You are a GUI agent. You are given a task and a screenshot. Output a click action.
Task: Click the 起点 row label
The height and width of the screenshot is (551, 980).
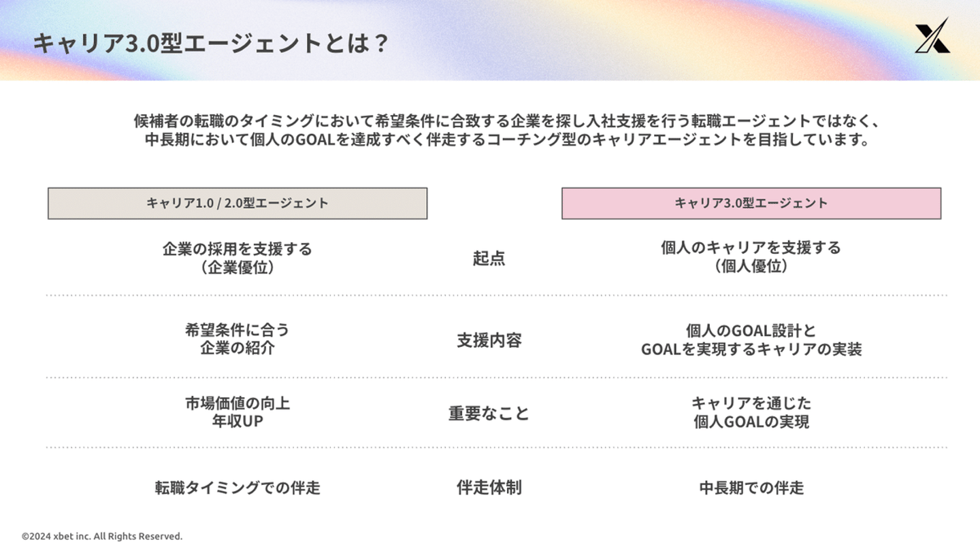[489, 258]
